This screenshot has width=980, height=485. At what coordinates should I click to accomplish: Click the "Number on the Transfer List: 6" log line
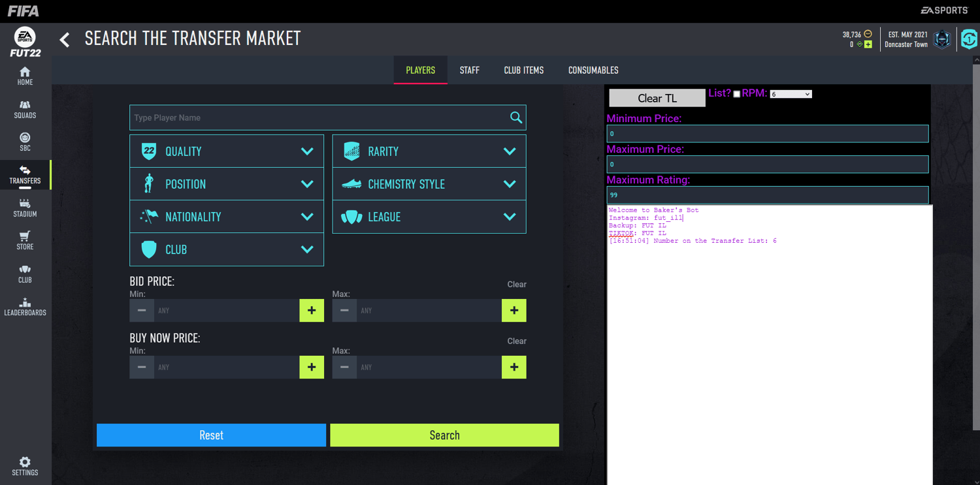(693, 241)
